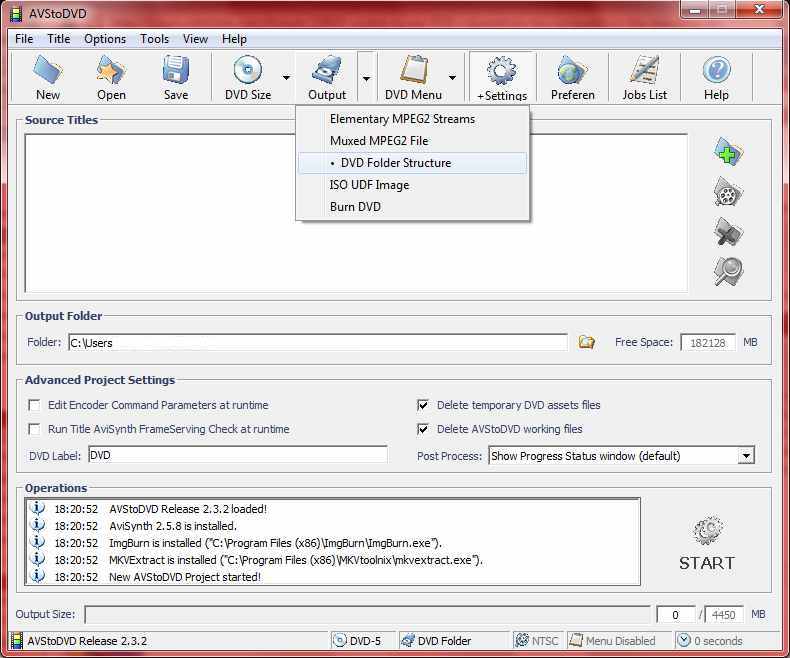Click the output size 0 MB field
The width and height of the screenshot is (790, 658).
click(675, 615)
